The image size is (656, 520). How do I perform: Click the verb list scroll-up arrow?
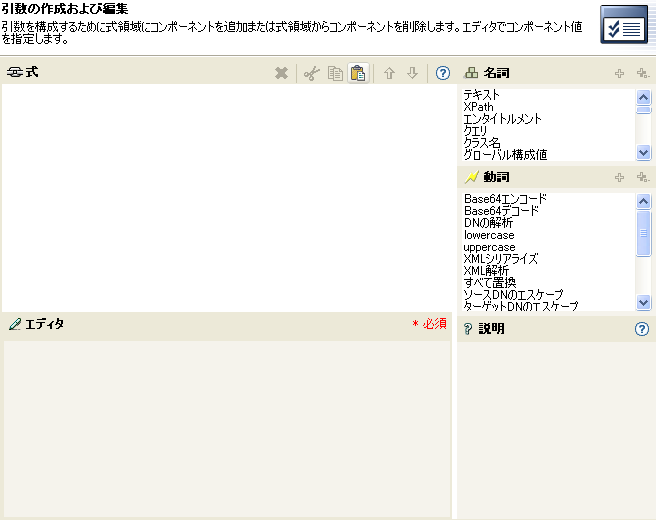(643, 202)
